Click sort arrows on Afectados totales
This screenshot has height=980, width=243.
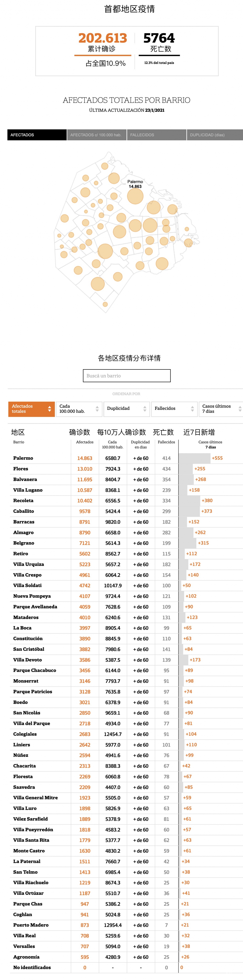50,409
